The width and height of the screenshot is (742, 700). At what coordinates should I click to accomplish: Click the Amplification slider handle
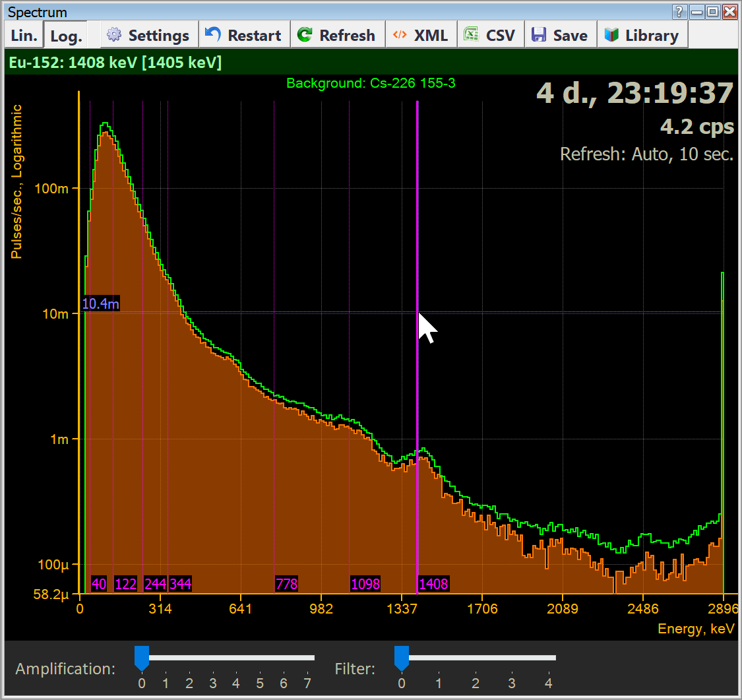(142, 658)
